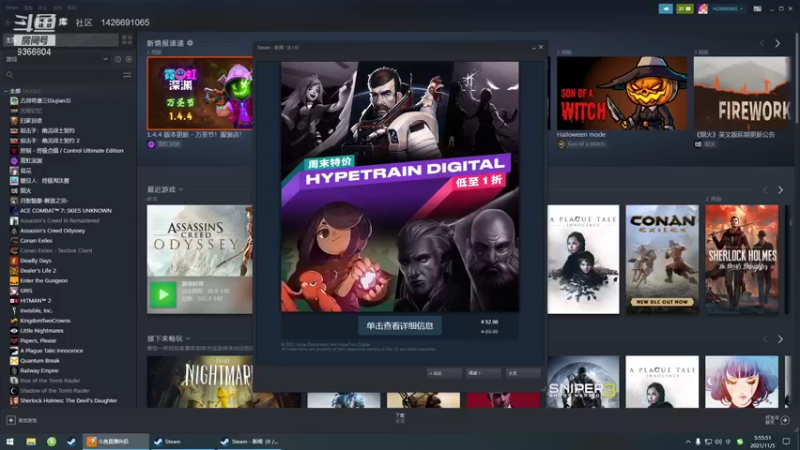The height and width of the screenshot is (450, 800).
Task: Next page arrow of recent games shelf
Action: pos(780,190)
